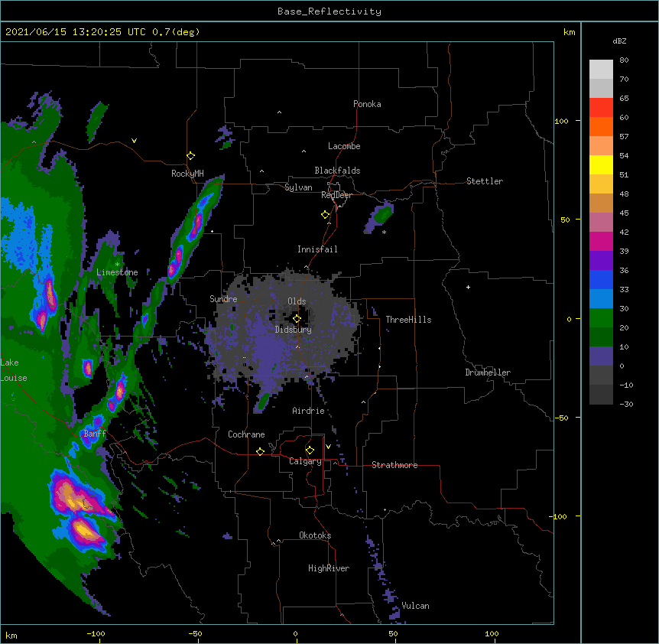
Task: Click the 50 tick on the bottom axis
Action: (393, 633)
